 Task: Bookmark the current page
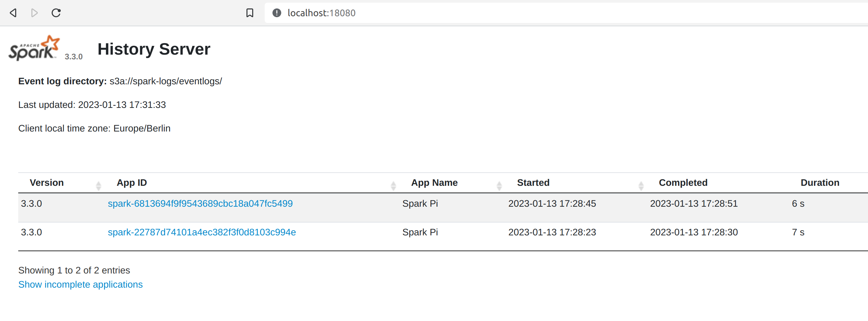coord(249,13)
